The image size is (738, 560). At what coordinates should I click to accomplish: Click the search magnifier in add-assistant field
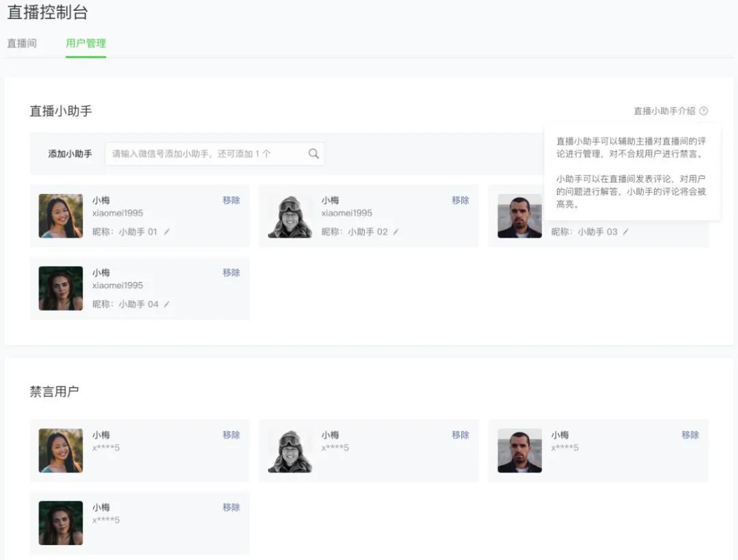pos(314,154)
